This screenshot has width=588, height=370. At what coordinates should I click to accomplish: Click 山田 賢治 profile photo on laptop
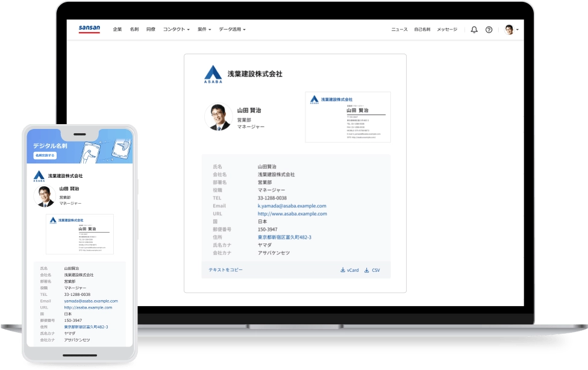click(219, 117)
